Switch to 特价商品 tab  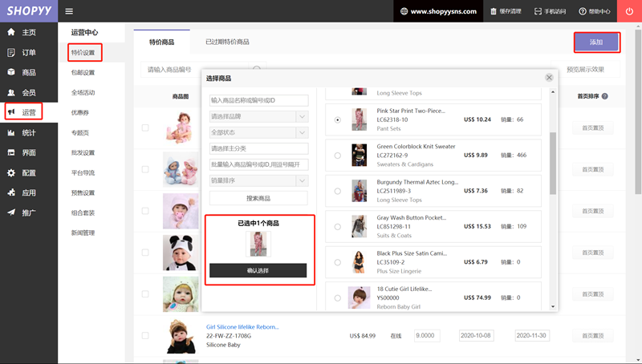click(x=162, y=42)
